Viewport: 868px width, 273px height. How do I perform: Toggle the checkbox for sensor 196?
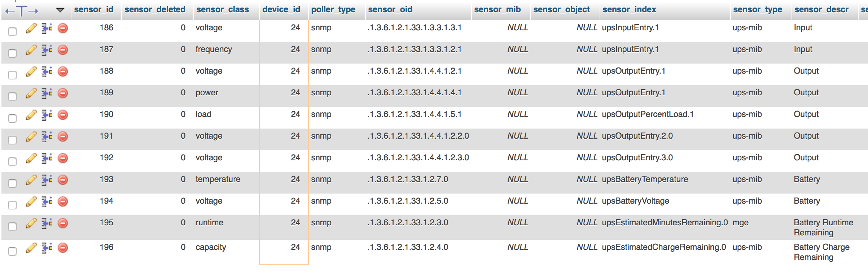coord(12,251)
